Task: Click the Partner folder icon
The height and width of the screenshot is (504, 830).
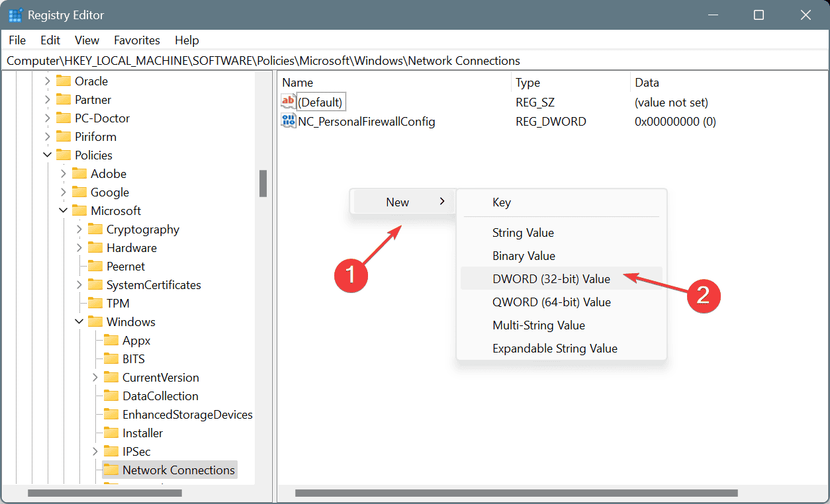Action: pos(64,99)
